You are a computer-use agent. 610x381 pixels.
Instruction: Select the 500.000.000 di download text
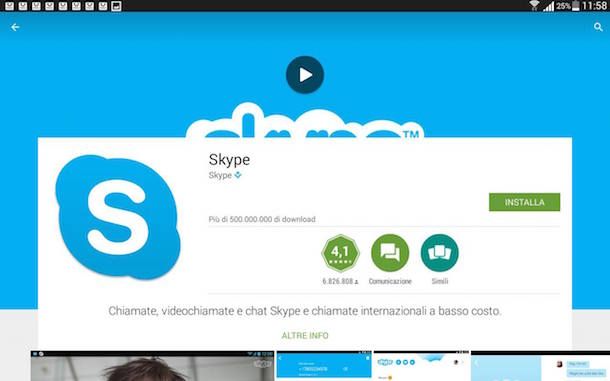(x=262, y=219)
